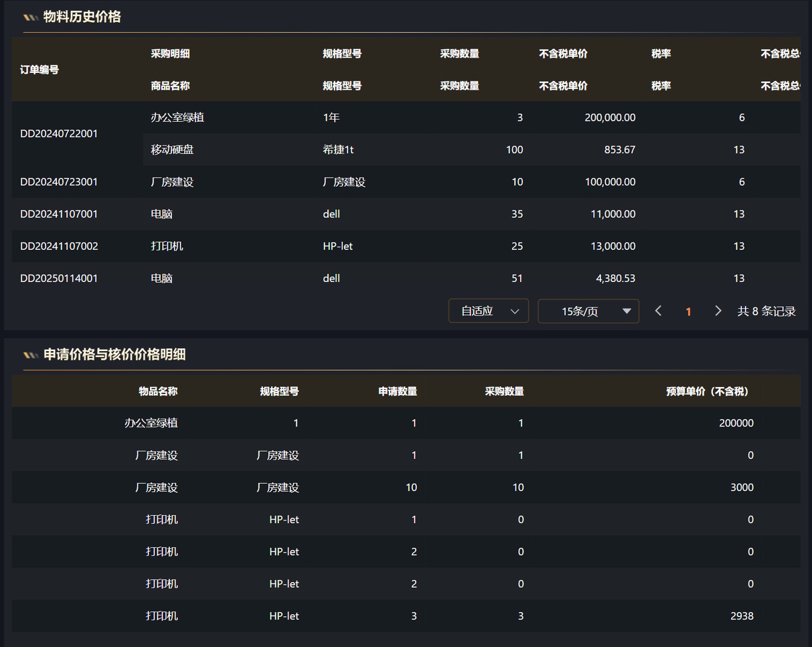Click the 物品名称 column header
The width and height of the screenshot is (812, 647).
tap(158, 391)
